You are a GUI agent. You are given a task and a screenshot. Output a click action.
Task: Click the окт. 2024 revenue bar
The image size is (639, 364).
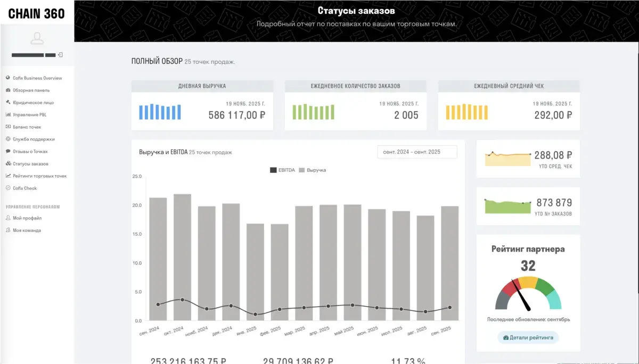tap(183, 257)
